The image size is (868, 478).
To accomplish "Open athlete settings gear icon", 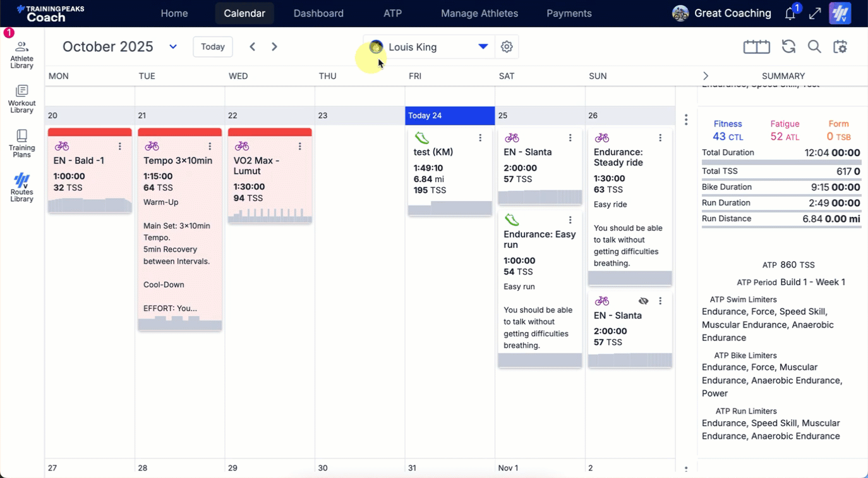I will click(507, 47).
